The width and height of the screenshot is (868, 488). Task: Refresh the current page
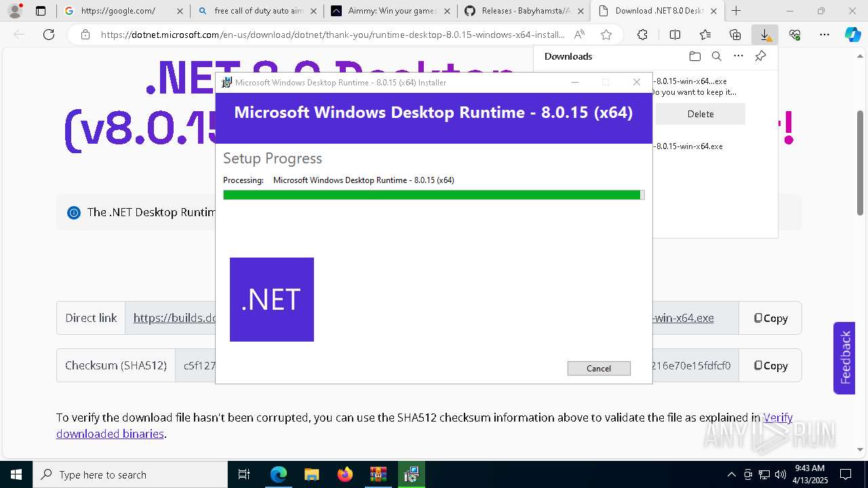(x=49, y=35)
